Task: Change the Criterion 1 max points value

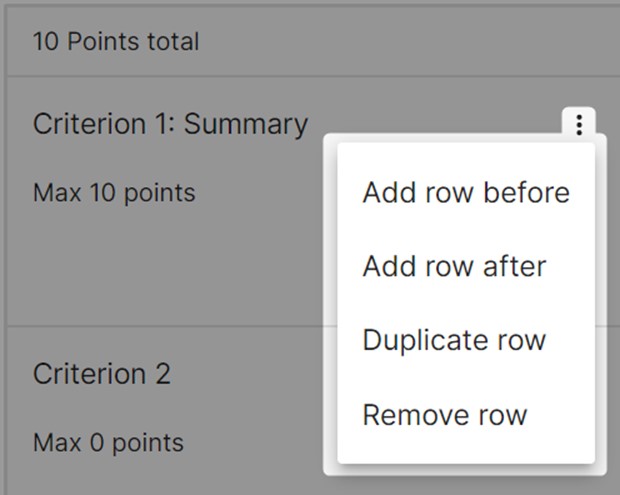Action: click(114, 192)
